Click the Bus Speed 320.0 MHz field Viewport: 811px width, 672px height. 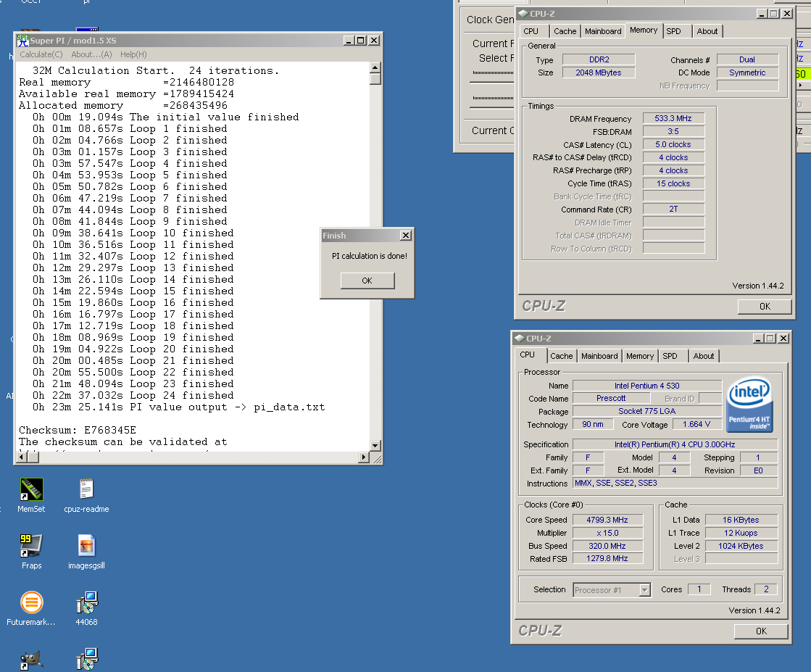[607, 546]
